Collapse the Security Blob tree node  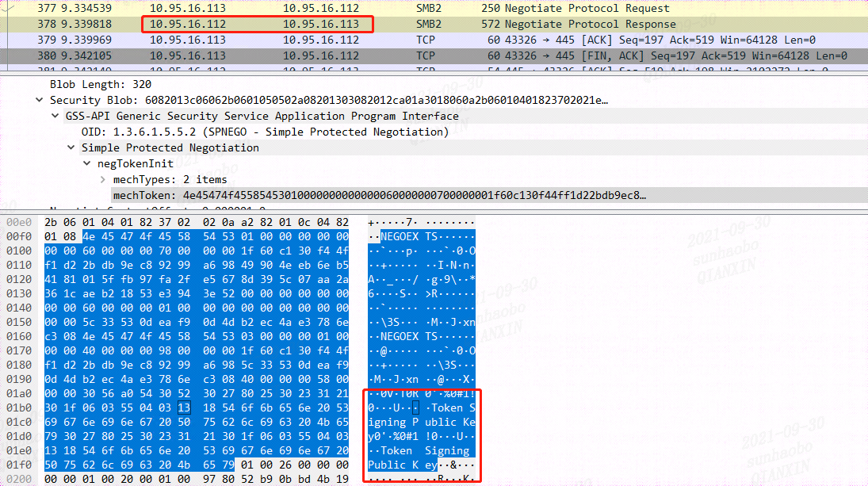tap(39, 99)
